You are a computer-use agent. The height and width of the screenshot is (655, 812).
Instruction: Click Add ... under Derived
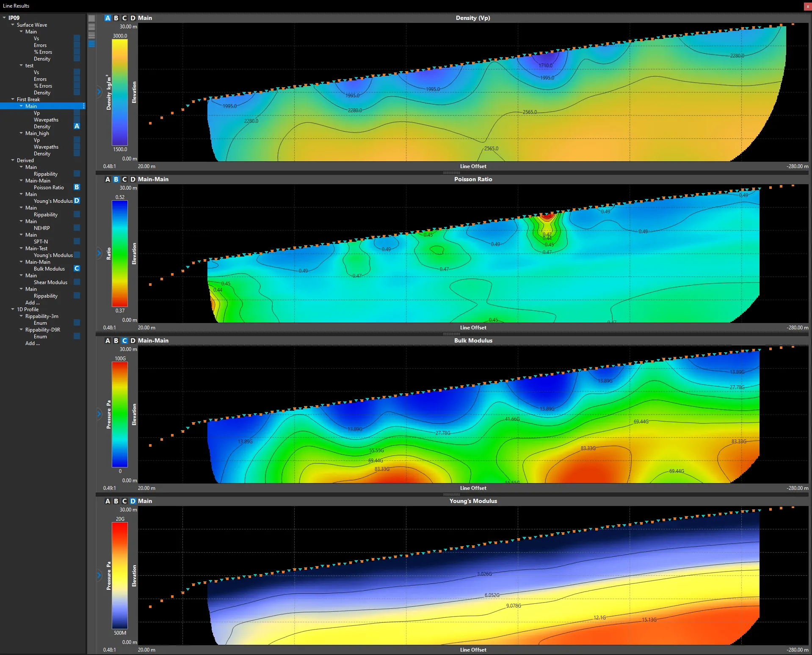tap(33, 302)
